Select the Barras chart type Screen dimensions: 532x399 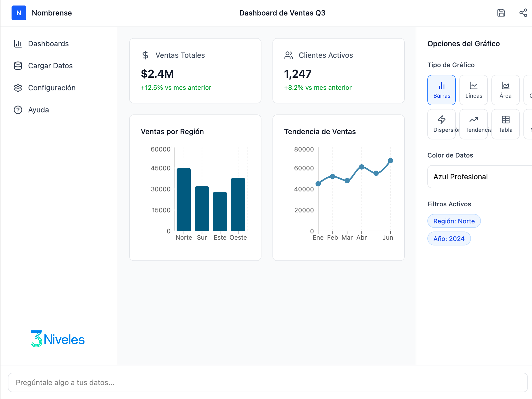(x=441, y=90)
